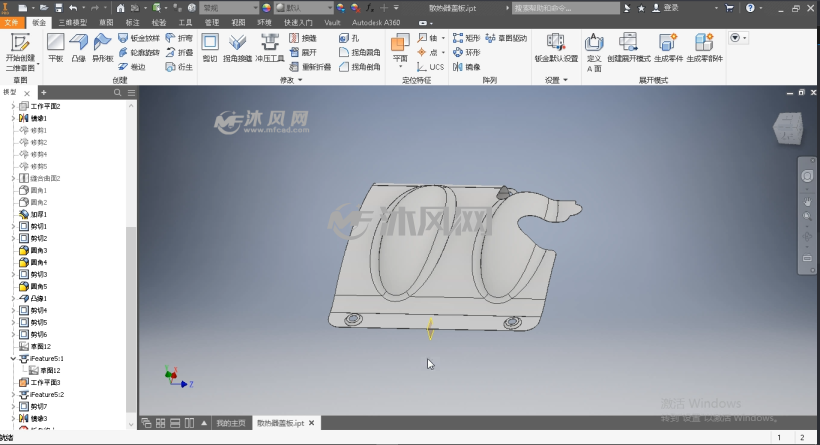Select the Face (平板) sheet metal tool
Viewport: 820px width, 445px height.
click(55, 48)
